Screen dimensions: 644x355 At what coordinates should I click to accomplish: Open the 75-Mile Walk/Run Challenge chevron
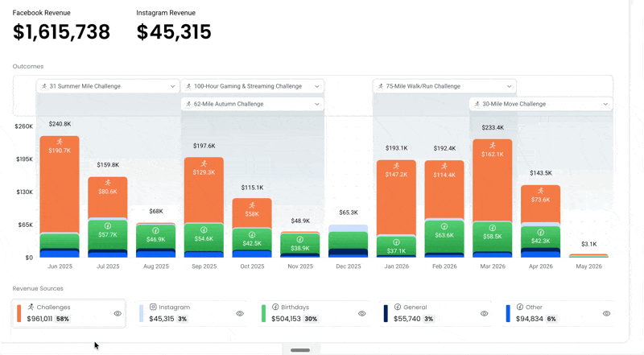[x=509, y=86]
